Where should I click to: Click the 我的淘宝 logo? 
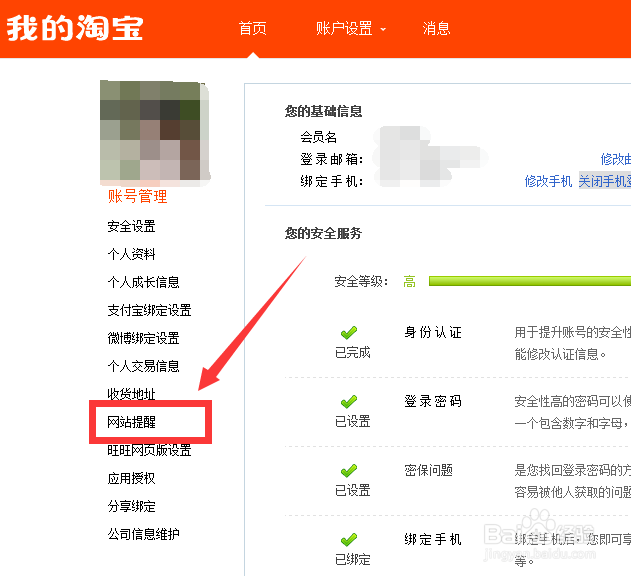[75, 28]
